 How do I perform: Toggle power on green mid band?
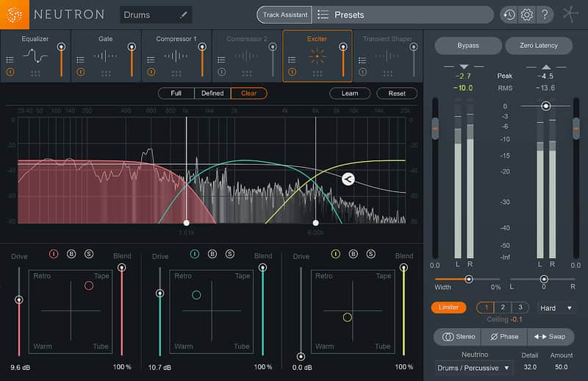point(195,254)
